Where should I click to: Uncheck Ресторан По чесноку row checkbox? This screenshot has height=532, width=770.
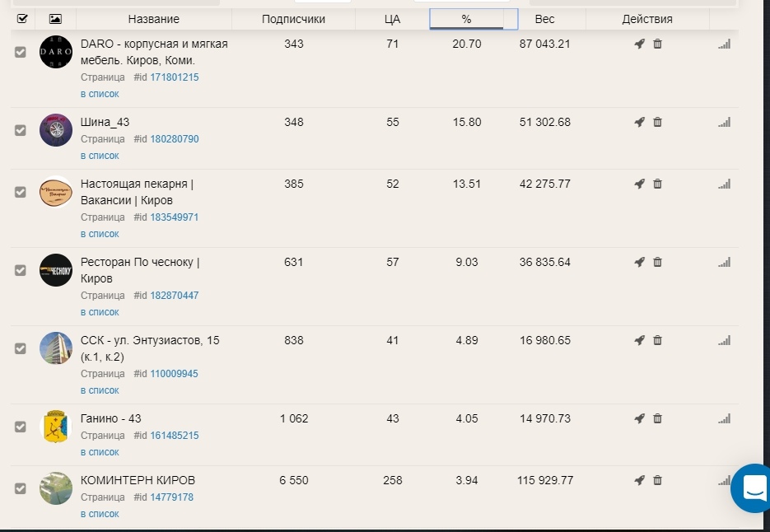[20, 270]
